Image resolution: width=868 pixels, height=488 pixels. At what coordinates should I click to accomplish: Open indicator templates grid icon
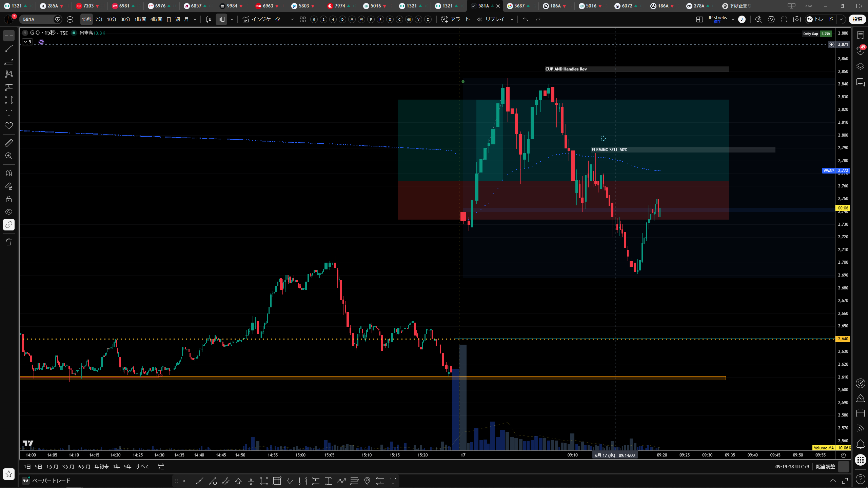coord(303,19)
